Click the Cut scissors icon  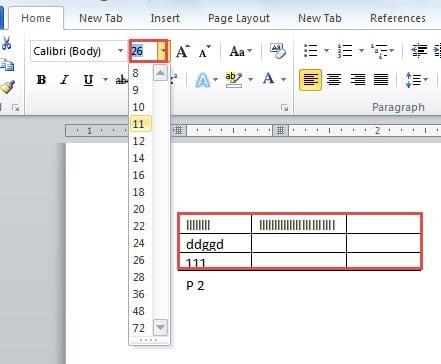6,43
